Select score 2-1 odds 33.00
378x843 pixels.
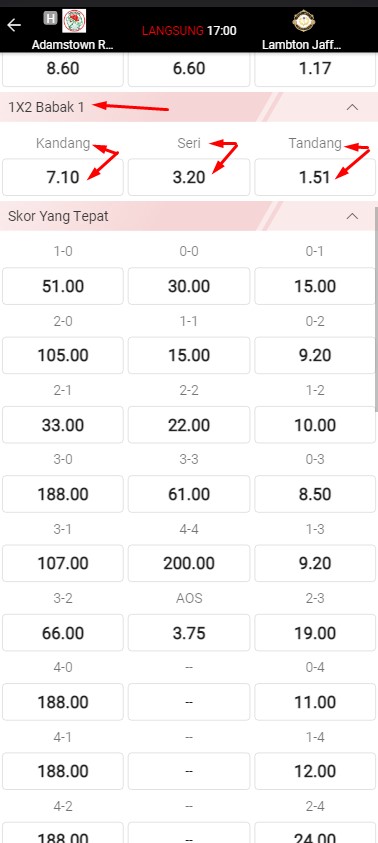tap(63, 425)
